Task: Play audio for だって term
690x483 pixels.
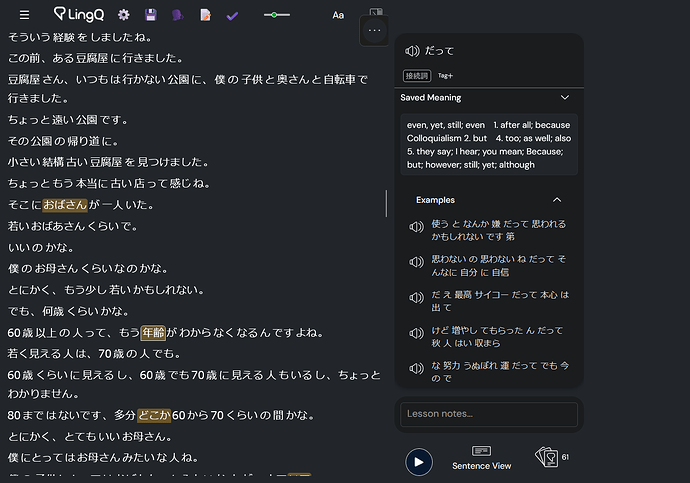Action: pyautogui.click(x=412, y=51)
